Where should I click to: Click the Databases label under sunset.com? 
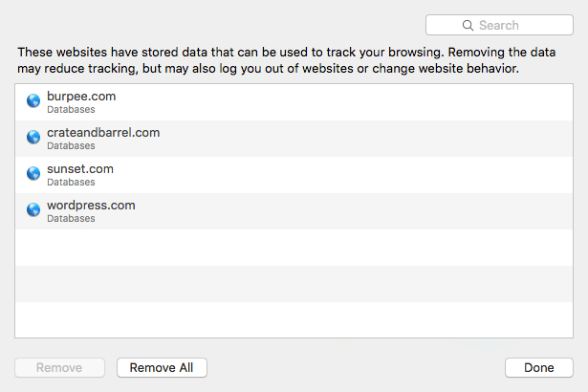[71, 182]
